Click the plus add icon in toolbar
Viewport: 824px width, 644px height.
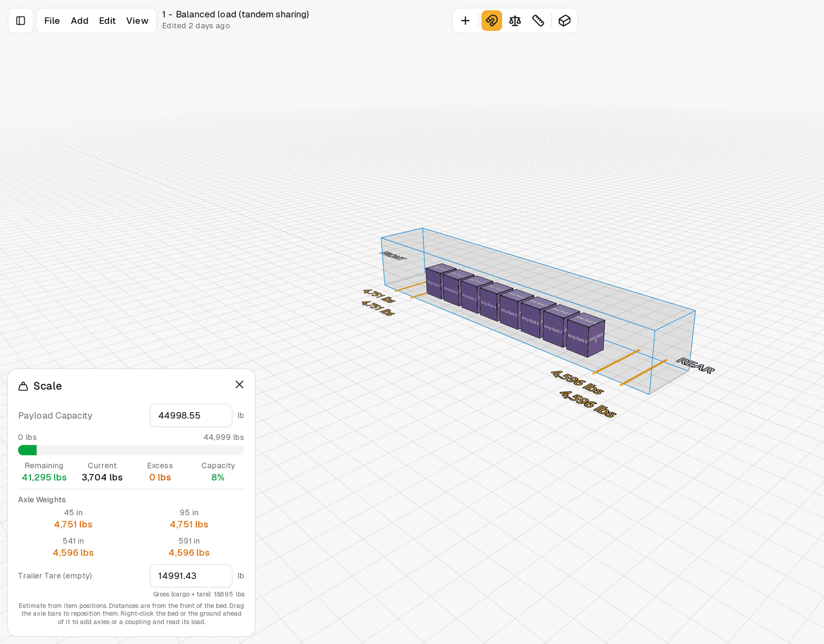(466, 21)
